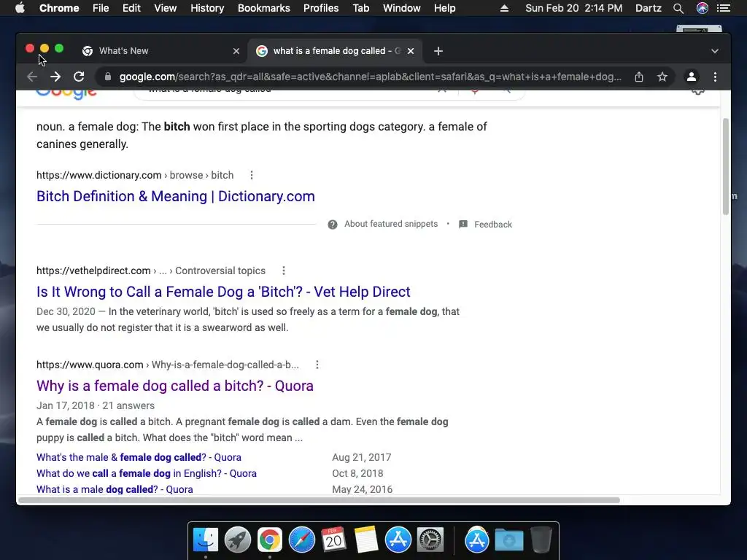Image resolution: width=747 pixels, height=560 pixels.
Task: Click the horizontal scrollbar at page bottom
Action: 319,500
